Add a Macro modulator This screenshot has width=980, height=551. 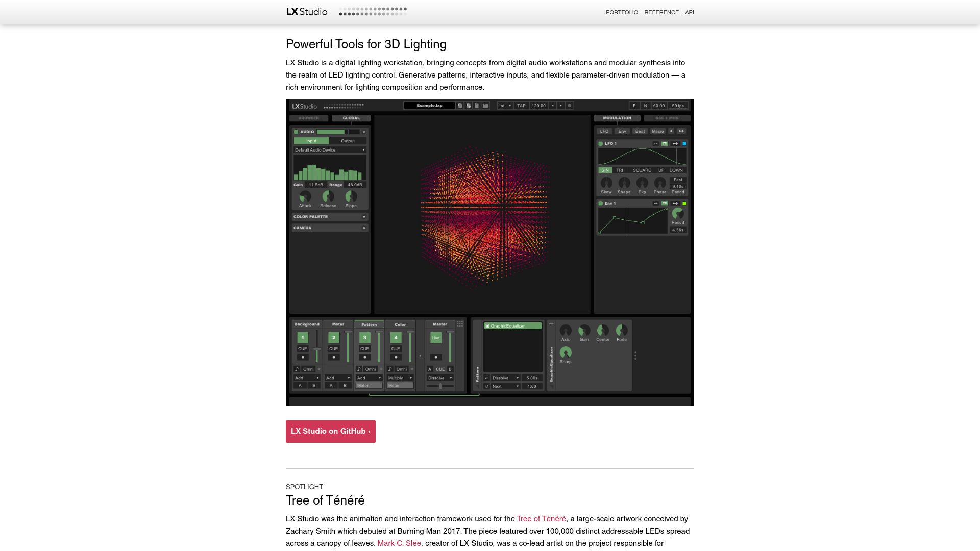(658, 131)
